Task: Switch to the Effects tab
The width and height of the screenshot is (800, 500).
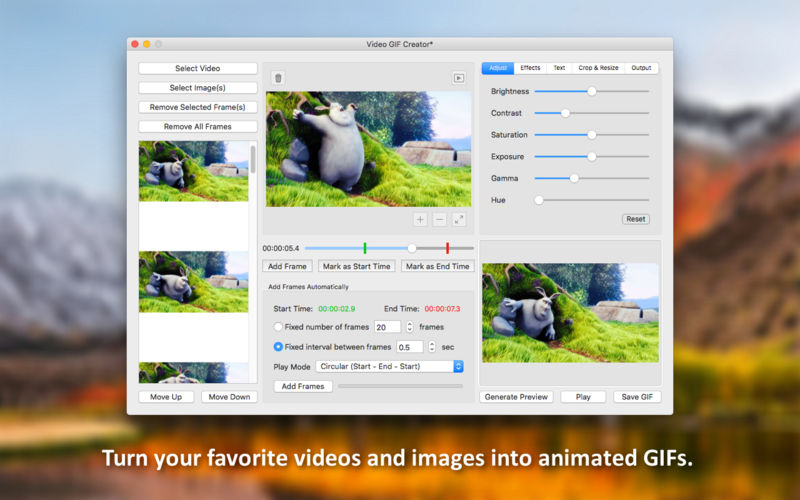Action: (x=530, y=68)
